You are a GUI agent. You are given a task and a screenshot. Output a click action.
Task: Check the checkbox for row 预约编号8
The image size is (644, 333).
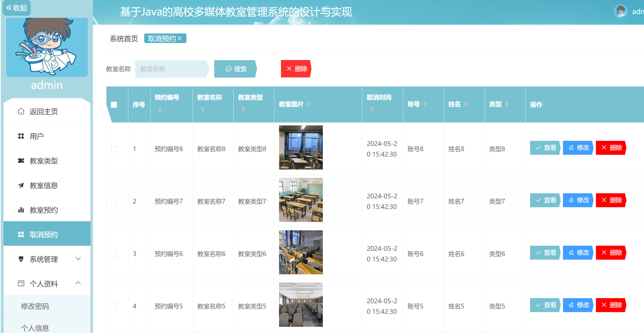tap(114, 149)
